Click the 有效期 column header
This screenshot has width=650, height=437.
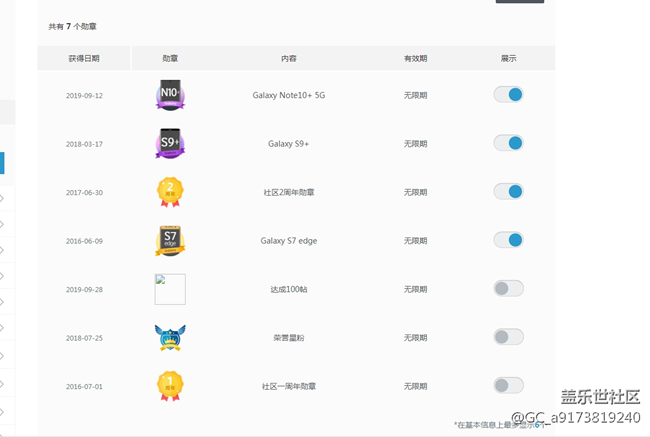click(415, 59)
